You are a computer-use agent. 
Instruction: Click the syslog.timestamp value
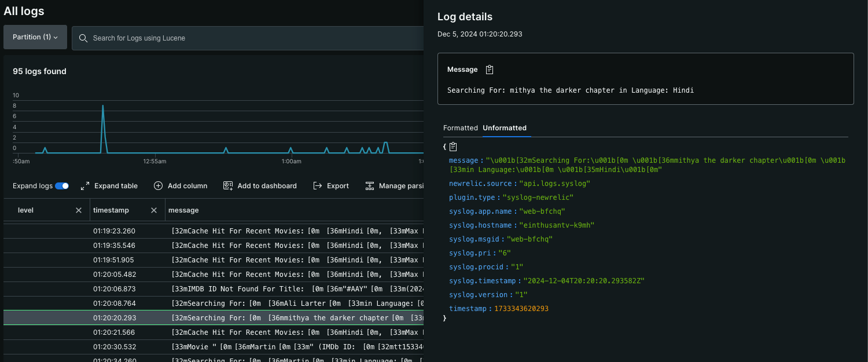point(583,281)
